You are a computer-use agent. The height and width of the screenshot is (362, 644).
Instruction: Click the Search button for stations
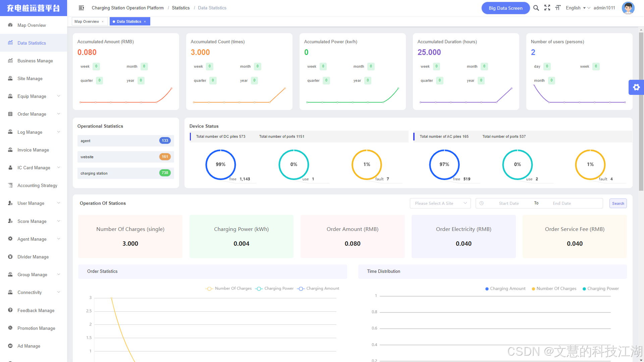(618, 203)
